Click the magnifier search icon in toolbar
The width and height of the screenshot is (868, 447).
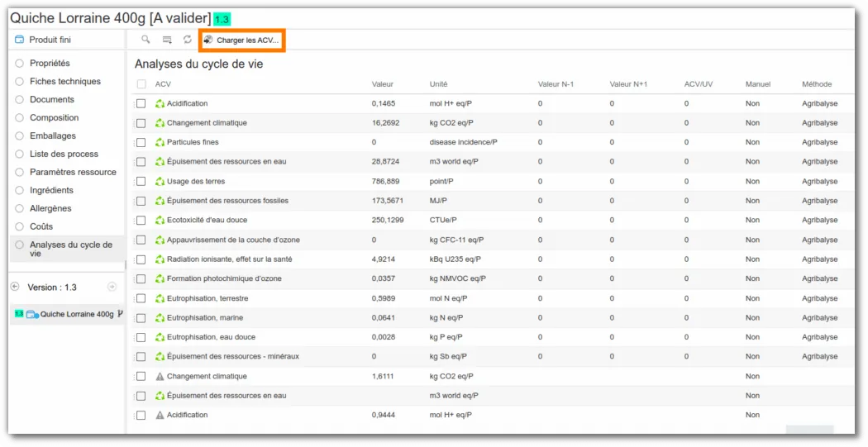click(x=145, y=40)
